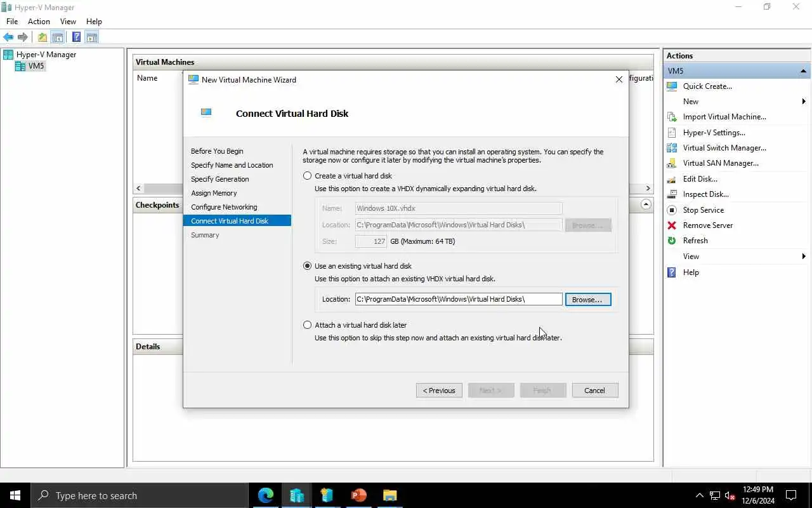Open the Help menu
This screenshot has width=812, height=508.
[94, 22]
